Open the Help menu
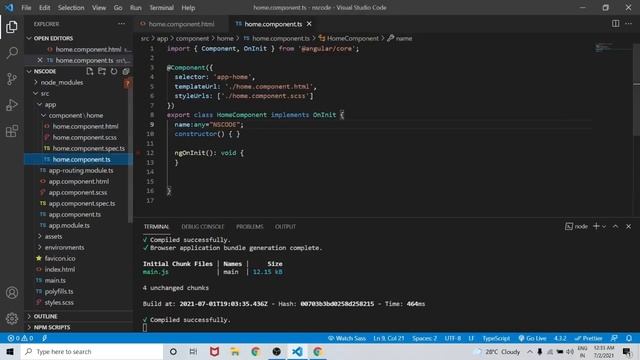 [188, 8]
